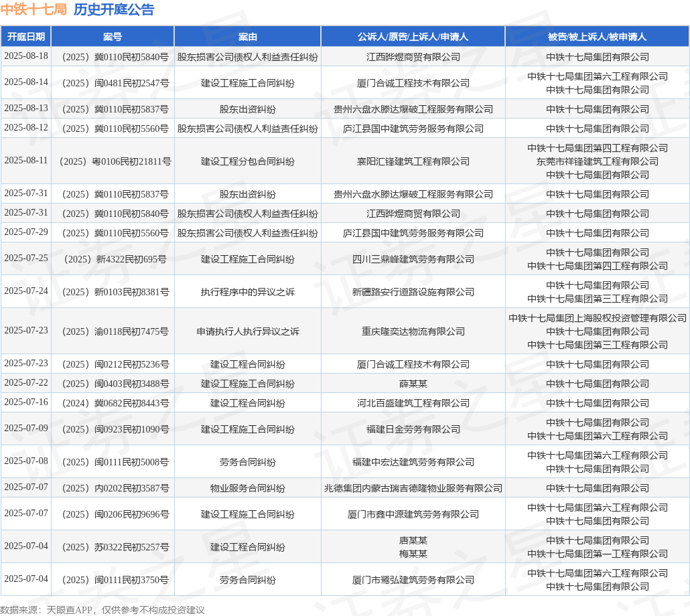
Task: Select the 案由 column header
Action: (x=248, y=37)
